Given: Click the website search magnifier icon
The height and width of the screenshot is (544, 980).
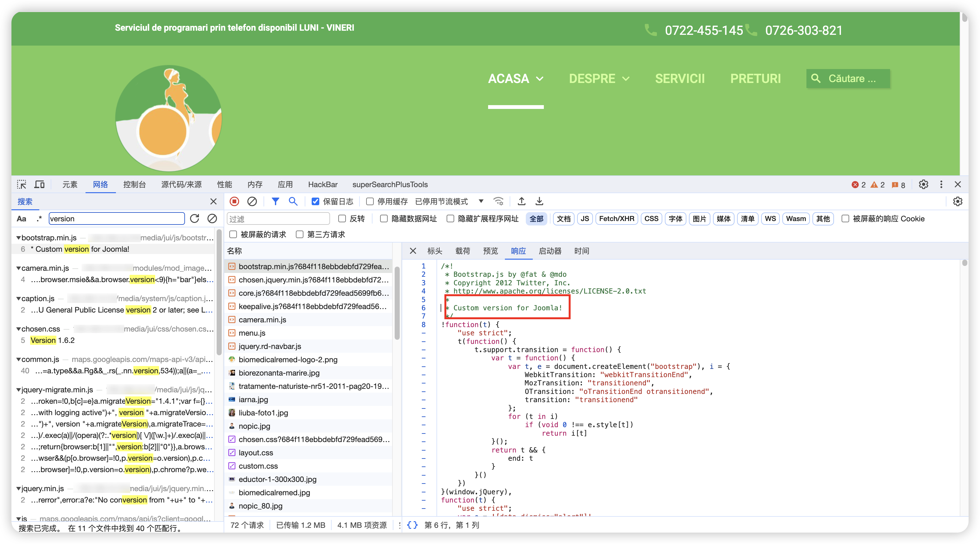Looking at the screenshot, I should click(x=816, y=78).
